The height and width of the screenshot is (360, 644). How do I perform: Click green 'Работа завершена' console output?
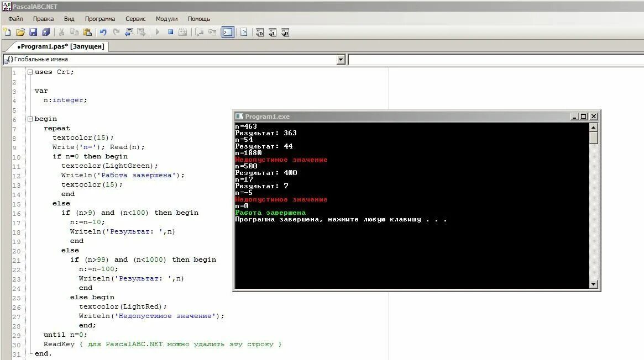coord(270,213)
